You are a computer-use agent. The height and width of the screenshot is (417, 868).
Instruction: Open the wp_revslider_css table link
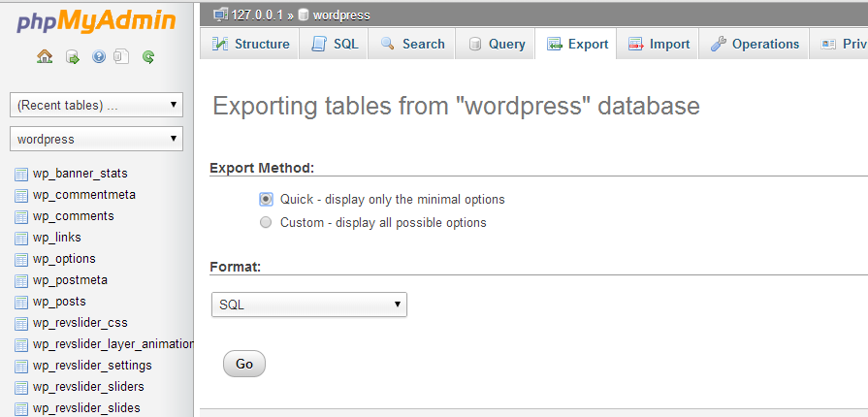coord(80,322)
